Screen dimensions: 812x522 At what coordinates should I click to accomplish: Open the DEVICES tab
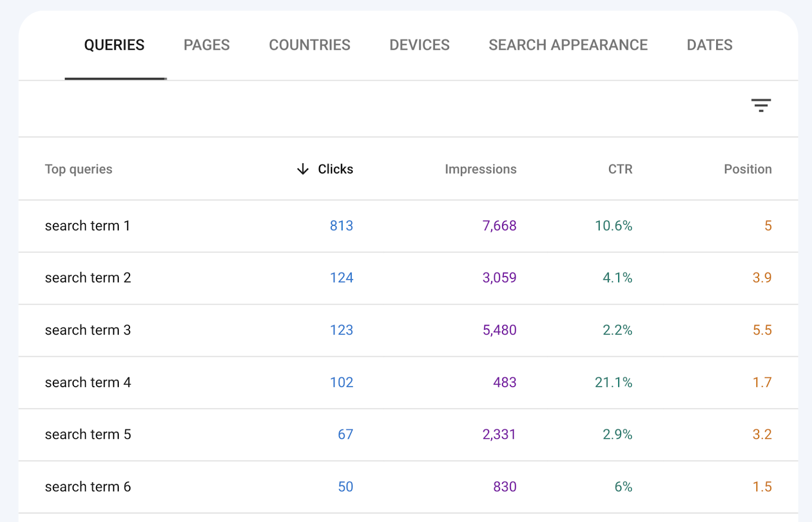point(419,45)
